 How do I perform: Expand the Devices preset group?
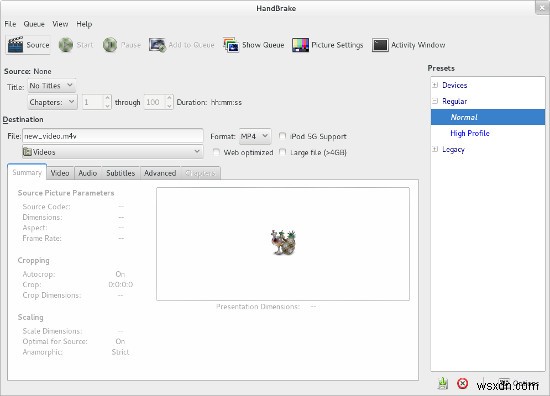pos(435,85)
